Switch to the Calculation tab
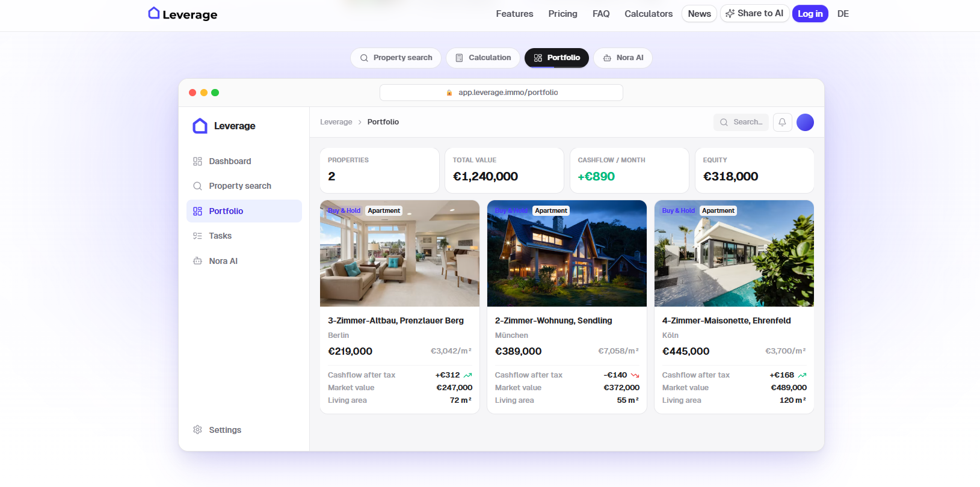 483,58
